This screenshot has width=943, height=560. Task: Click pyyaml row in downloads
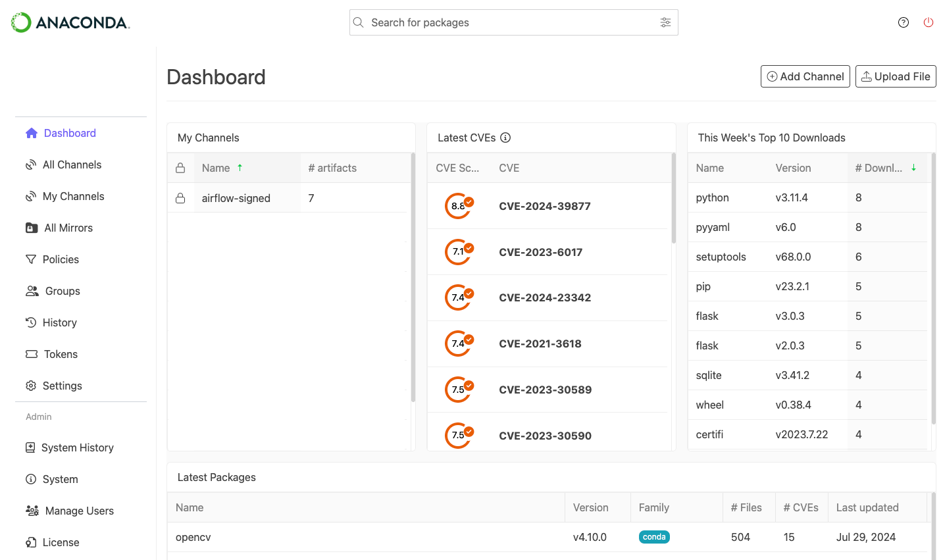tap(807, 227)
